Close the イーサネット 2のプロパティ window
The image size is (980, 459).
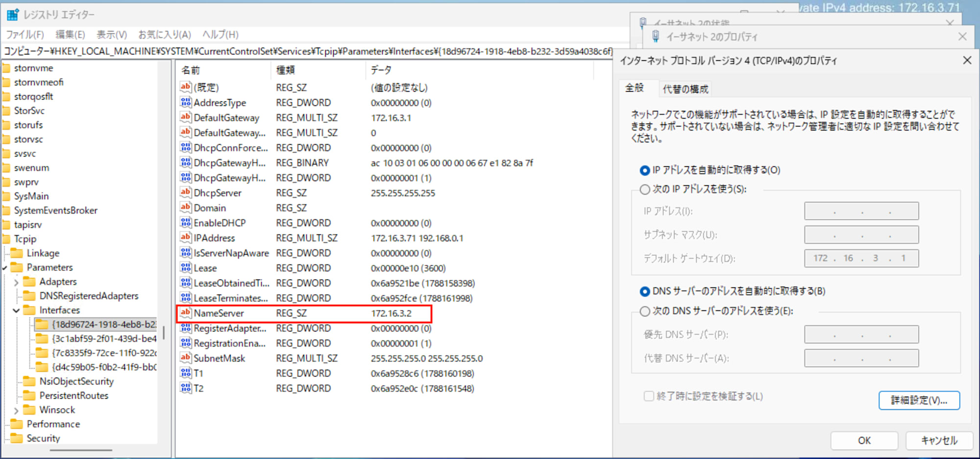tap(962, 36)
